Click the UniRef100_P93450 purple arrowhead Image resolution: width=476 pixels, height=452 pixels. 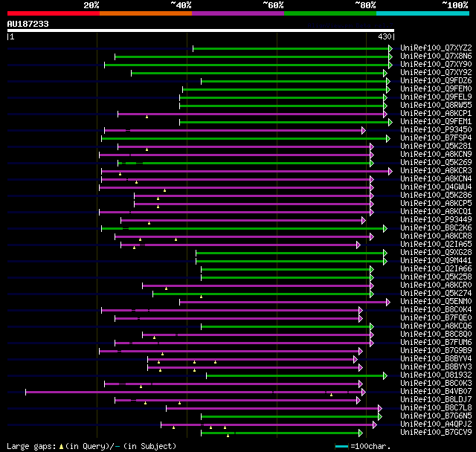pos(364,130)
